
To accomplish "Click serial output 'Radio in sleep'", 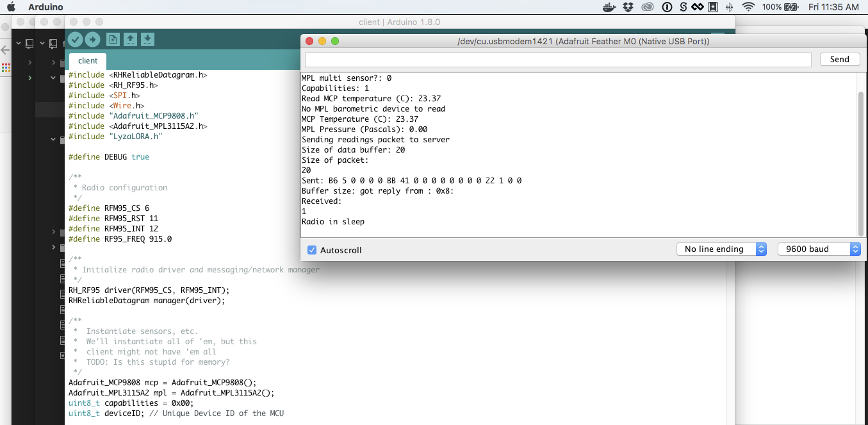I will pyautogui.click(x=333, y=222).
